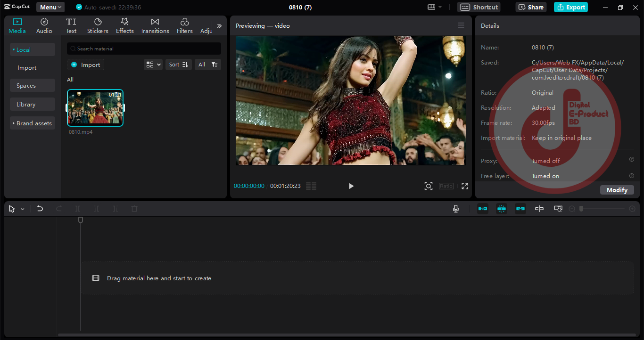Open the Sort options
644x342 pixels.
pos(178,65)
